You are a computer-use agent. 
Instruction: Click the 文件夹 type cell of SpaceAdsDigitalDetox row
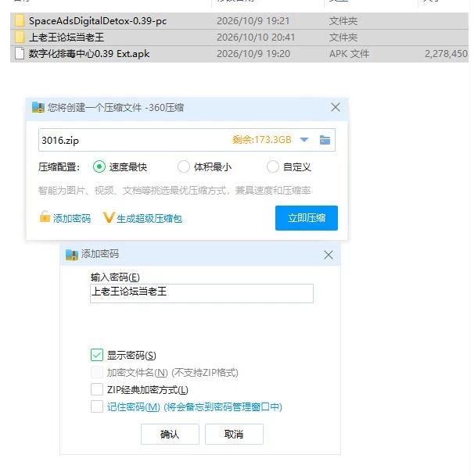pyautogui.click(x=343, y=21)
